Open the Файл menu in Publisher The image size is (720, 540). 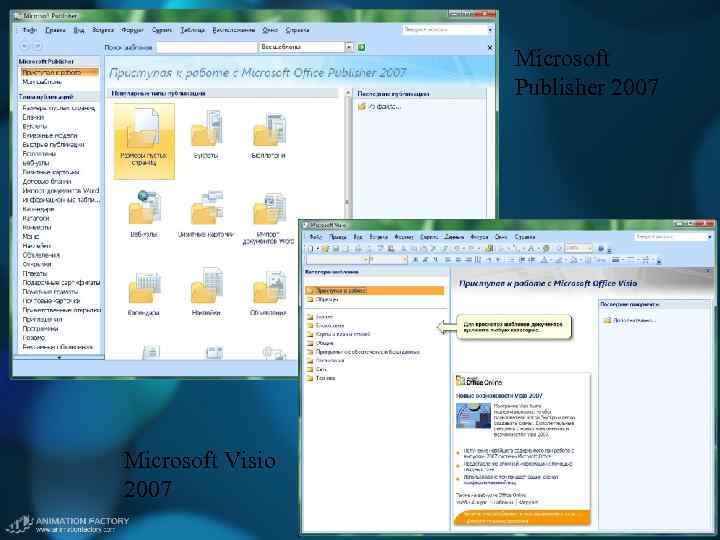29,30
